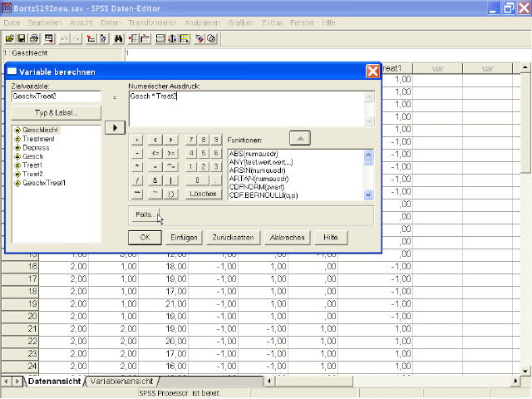Screen dimensions: 532x399
Task: Select the ABS(numausdr) function
Action: pos(254,154)
